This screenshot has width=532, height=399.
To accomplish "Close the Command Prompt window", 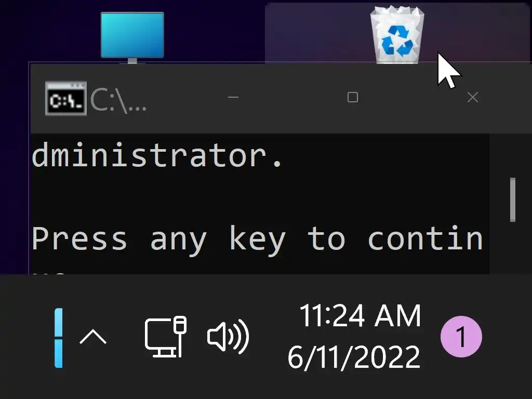I will click(x=473, y=97).
